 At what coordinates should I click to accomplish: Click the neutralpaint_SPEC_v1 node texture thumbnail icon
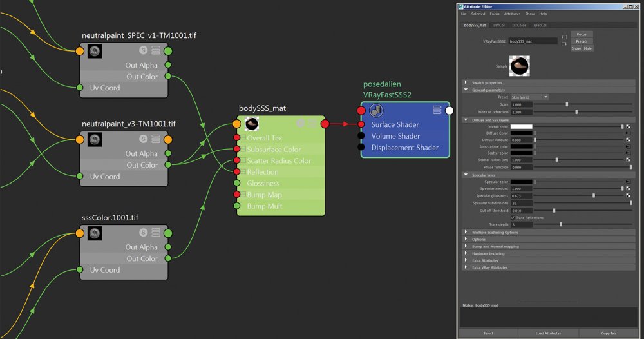click(95, 52)
